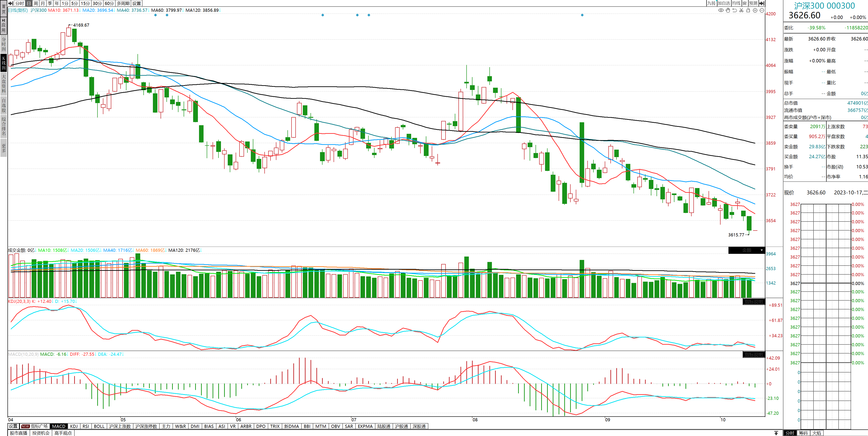Click the right panel collapse arrow icon
The width and height of the screenshot is (868, 436).
point(762,3)
